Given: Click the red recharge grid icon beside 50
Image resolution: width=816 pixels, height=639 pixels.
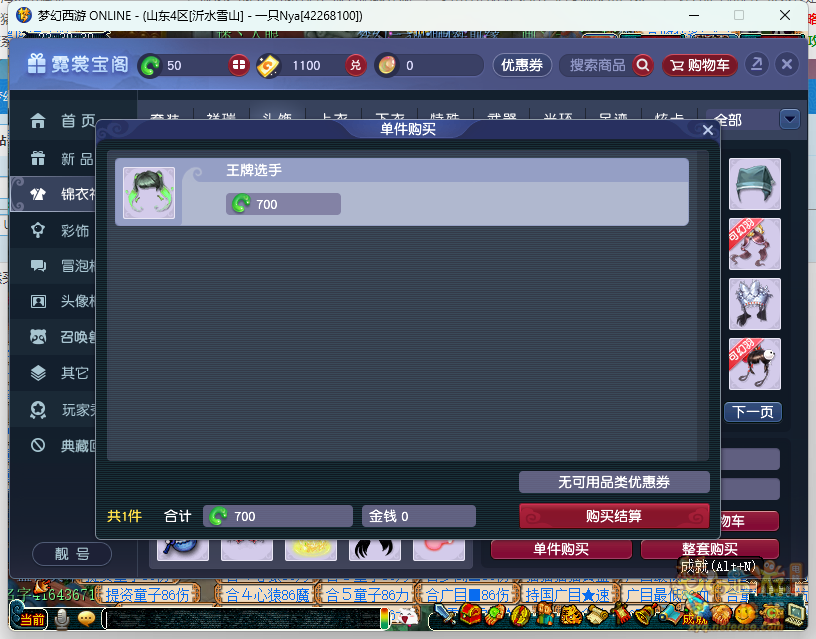Looking at the screenshot, I should pos(239,65).
